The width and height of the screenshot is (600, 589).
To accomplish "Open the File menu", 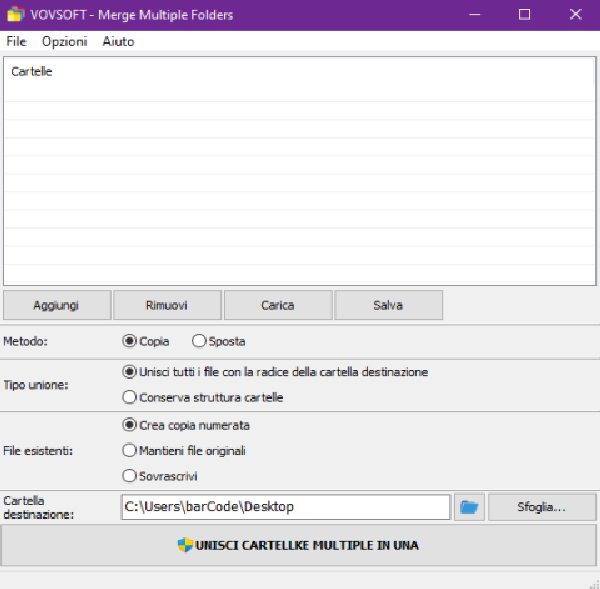I will coord(16,41).
